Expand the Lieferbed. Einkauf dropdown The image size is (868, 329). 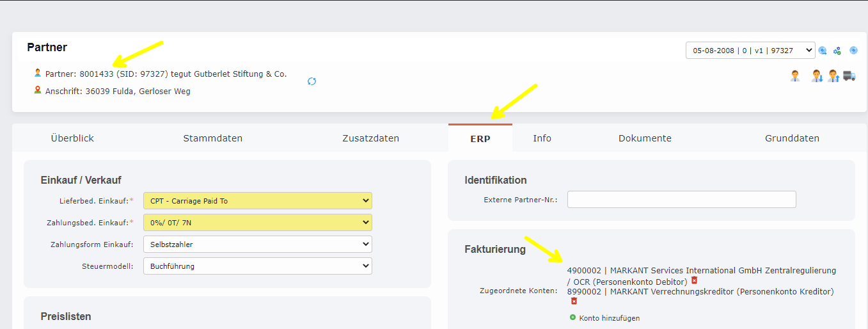pos(257,201)
